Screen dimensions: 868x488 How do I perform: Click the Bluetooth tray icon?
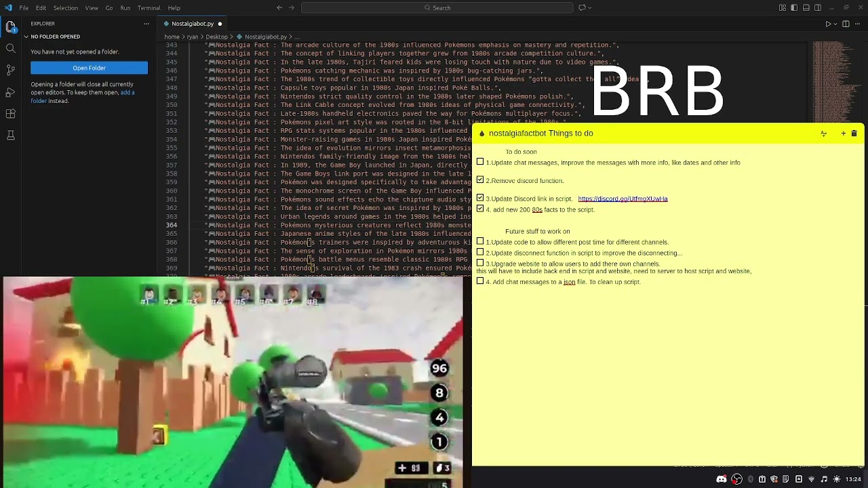pos(751,479)
